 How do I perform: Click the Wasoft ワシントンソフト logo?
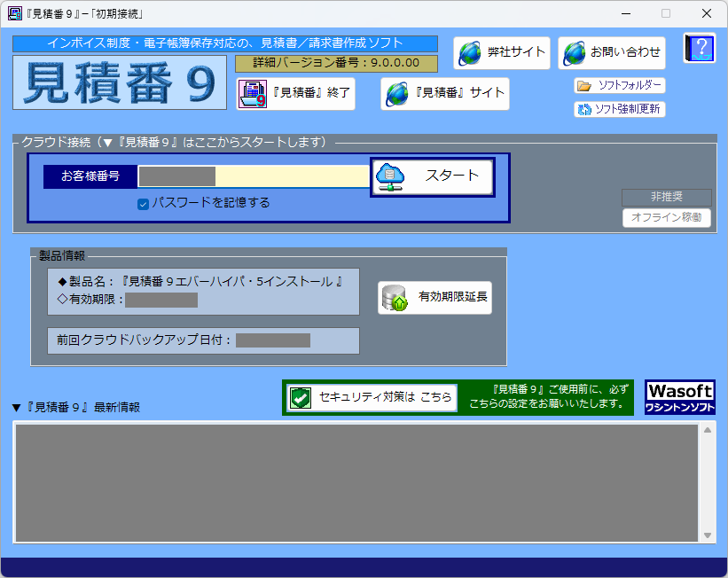point(680,397)
